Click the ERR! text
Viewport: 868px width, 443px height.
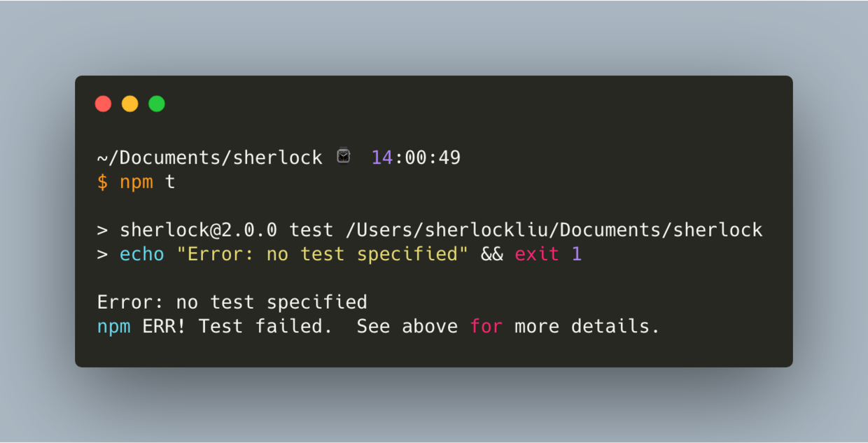[x=164, y=327]
